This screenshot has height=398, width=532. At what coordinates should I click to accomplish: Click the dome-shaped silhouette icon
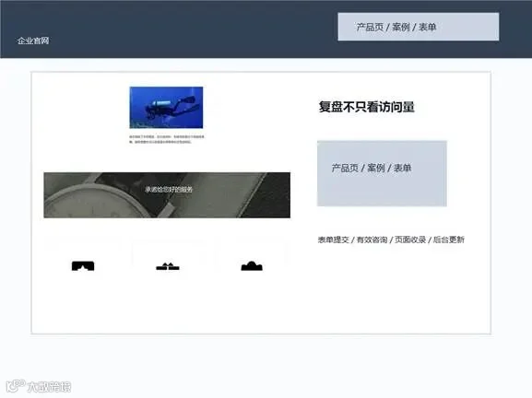(x=252, y=265)
